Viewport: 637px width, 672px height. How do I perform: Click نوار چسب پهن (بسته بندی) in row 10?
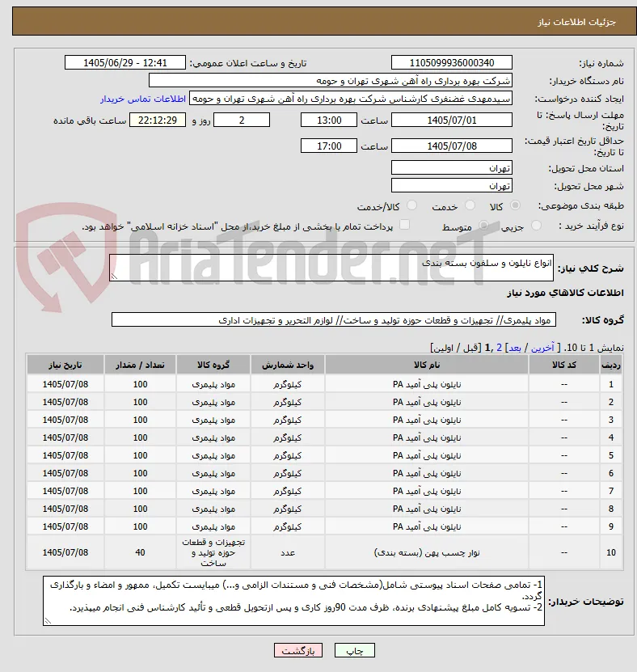pos(427,552)
